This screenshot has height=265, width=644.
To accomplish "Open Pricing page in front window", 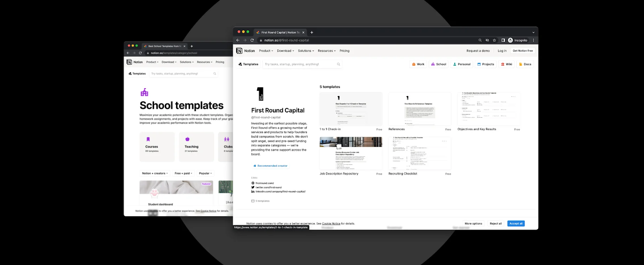I will click(x=344, y=51).
